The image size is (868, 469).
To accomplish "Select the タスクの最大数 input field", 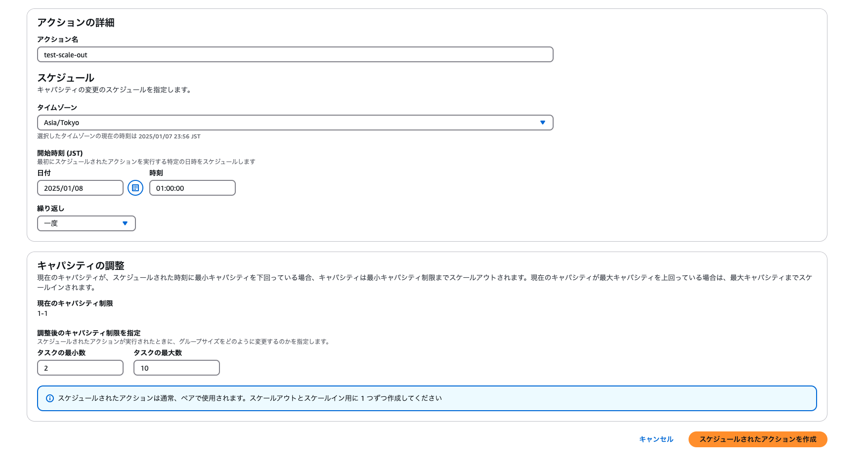I will (176, 368).
